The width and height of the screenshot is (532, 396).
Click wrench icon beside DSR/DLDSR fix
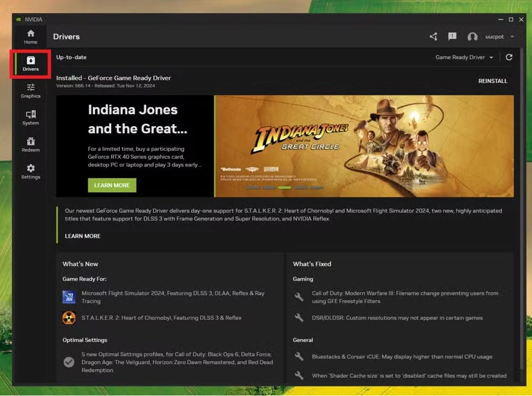coord(299,318)
